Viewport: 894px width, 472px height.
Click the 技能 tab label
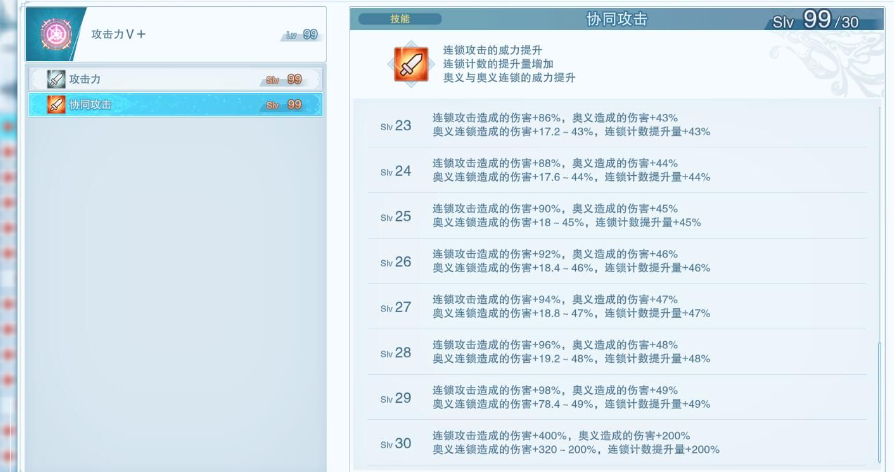coord(400,19)
